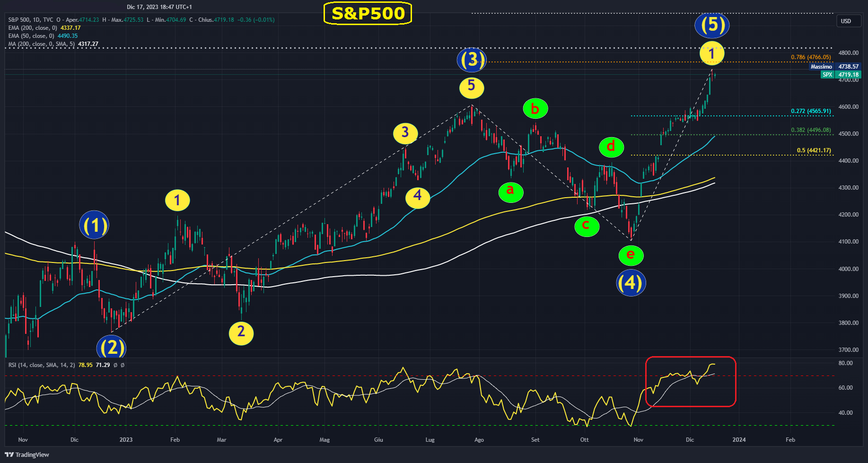Click the 3900.00 price axis level
Screen dimensions: 868x463
(849, 296)
